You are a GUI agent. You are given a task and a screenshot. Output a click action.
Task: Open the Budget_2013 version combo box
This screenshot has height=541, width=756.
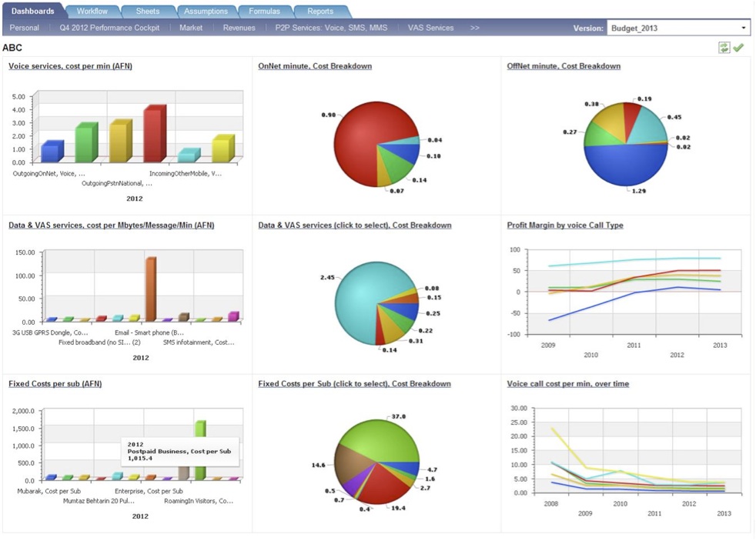pos(677,27)
